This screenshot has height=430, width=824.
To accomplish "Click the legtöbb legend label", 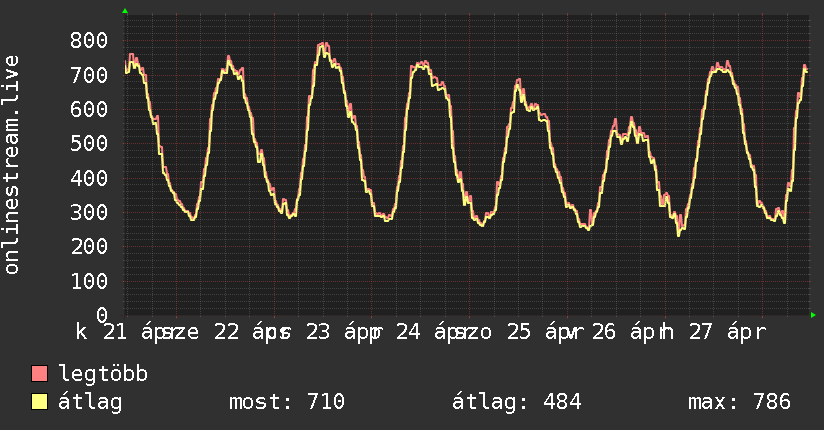I will [103, 374].
